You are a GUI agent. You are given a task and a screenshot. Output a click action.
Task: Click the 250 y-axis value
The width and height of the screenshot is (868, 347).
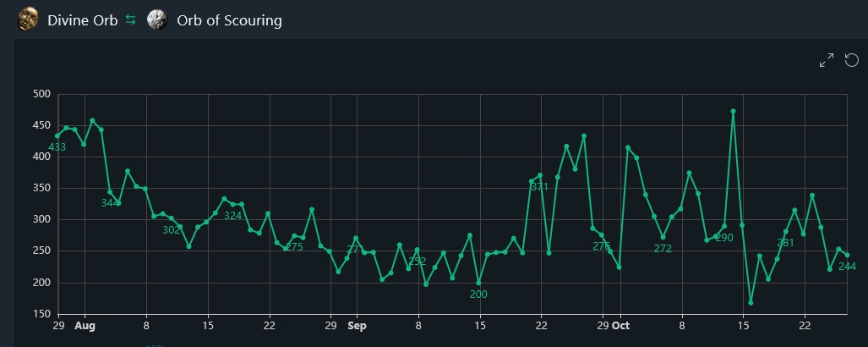click(x=42, y=251)
